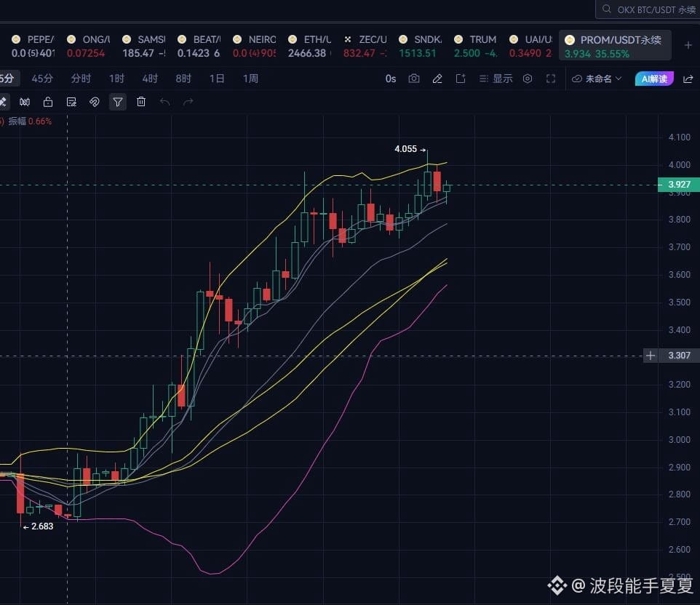Switch to the UAI ticker tab
The image size is (700, 605).
click(x=531, y=46)
